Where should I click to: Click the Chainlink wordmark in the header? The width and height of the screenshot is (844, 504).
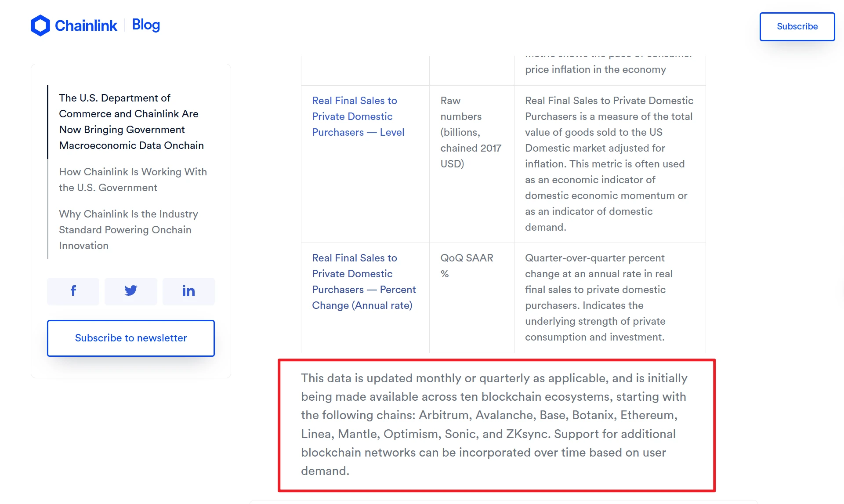[86, 25]
